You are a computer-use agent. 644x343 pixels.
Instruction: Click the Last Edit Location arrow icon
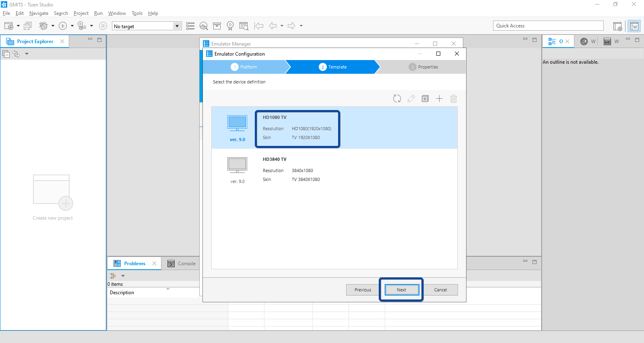(x=259, y=26)
